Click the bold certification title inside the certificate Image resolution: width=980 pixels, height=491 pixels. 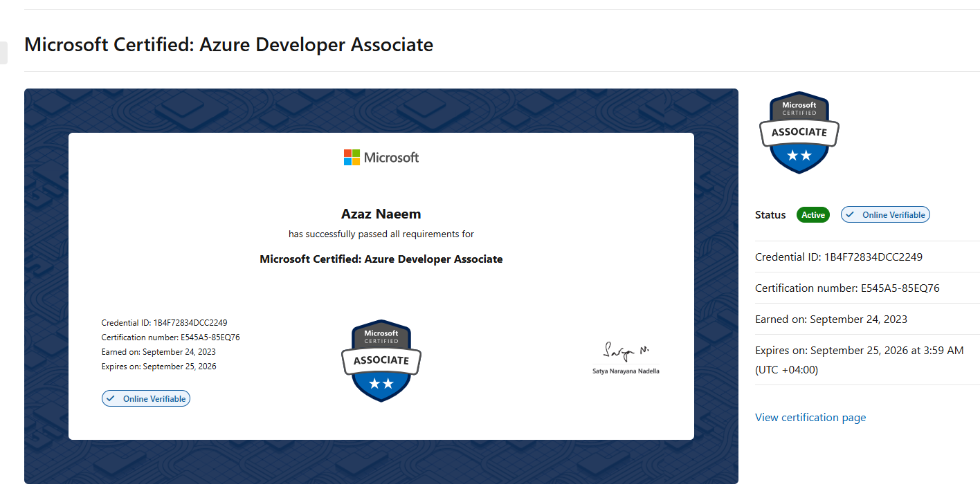(381, 259)
